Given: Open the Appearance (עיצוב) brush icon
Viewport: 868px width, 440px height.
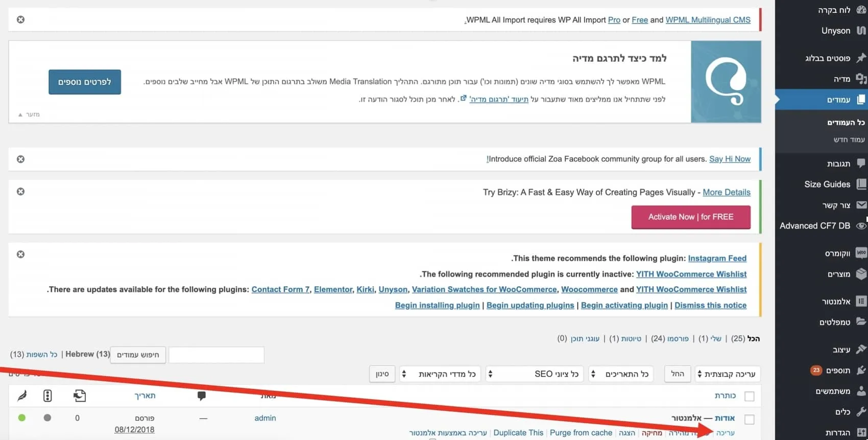Looking at the screenshot, I should pos(861,349).
